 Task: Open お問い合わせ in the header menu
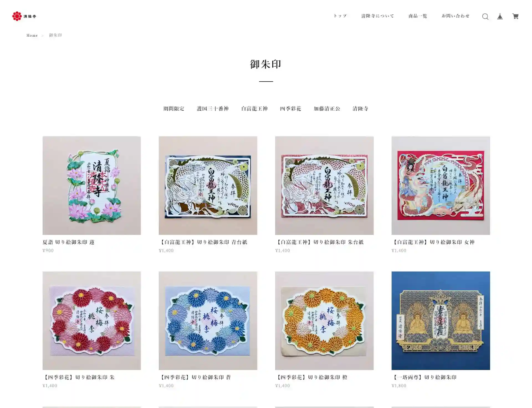pos(456,16)
